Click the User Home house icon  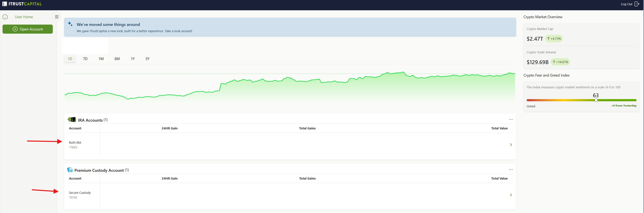pos(5,17)
